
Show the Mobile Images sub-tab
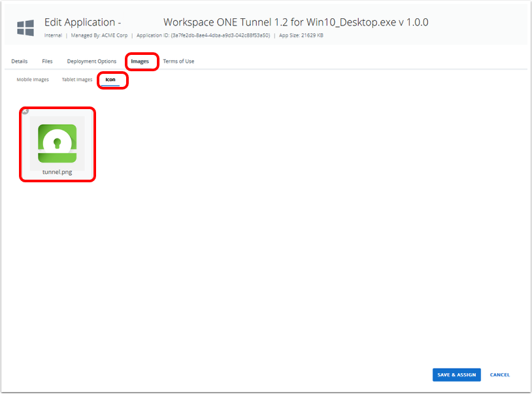point(33,80)
